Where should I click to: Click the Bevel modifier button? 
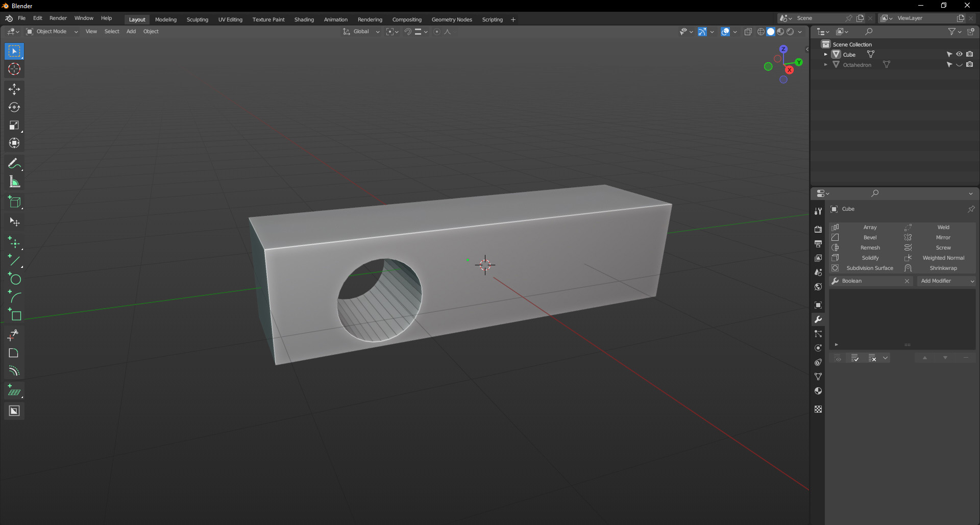(869, 237)
